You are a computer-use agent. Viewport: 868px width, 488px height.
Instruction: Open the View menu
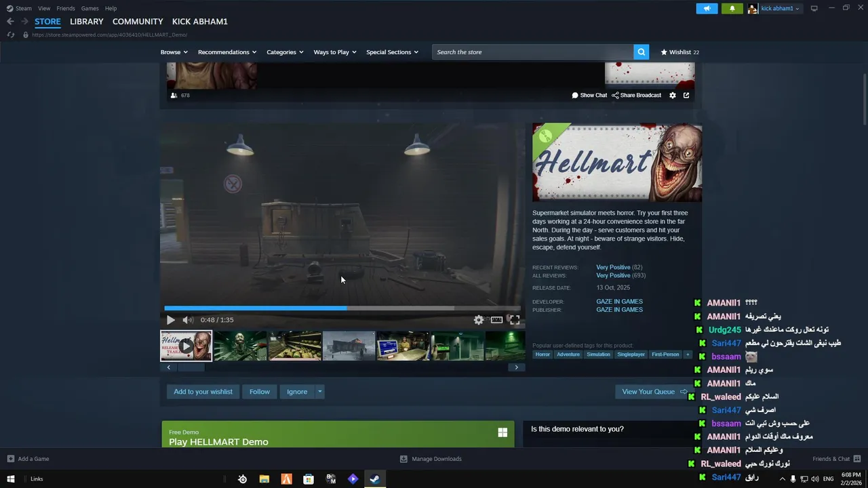point(44,8)
